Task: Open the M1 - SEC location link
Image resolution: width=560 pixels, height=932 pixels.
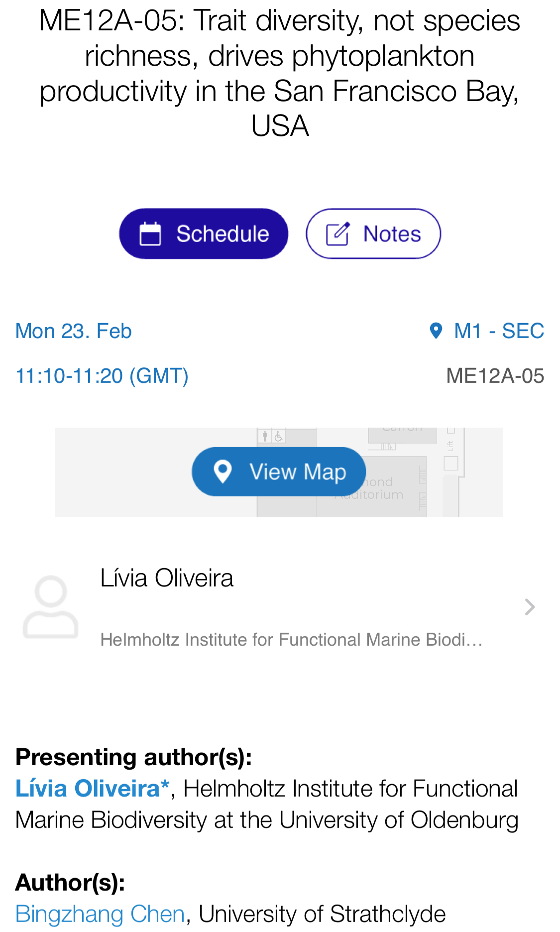Action: coord(499,331)
